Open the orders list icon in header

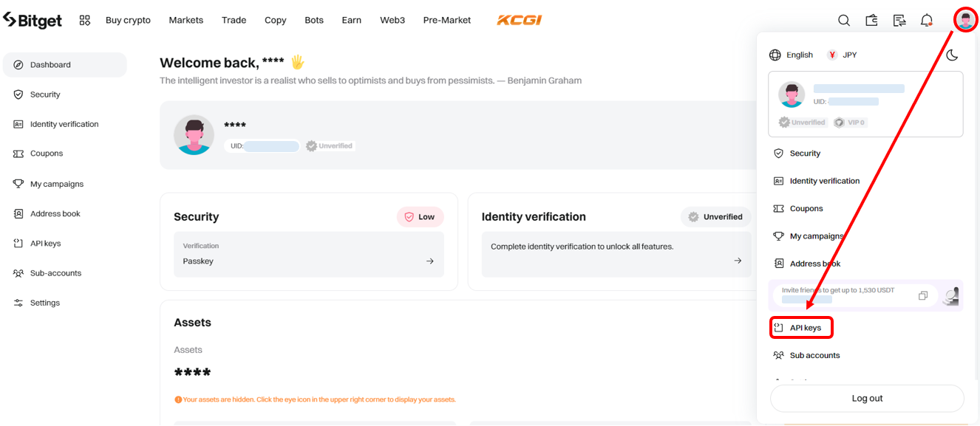(899, 21)
